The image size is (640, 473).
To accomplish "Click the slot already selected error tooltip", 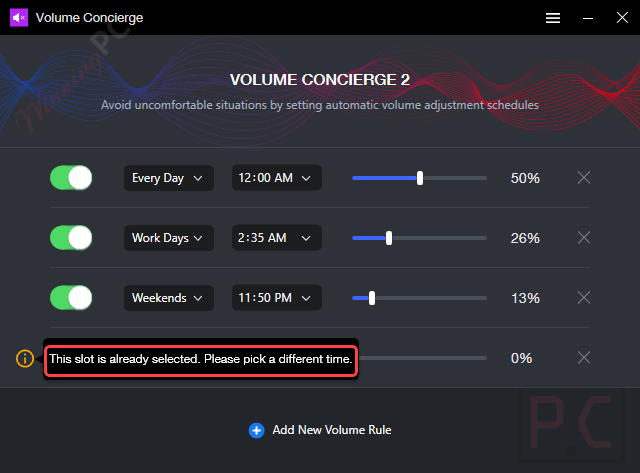I will point(200,359).
